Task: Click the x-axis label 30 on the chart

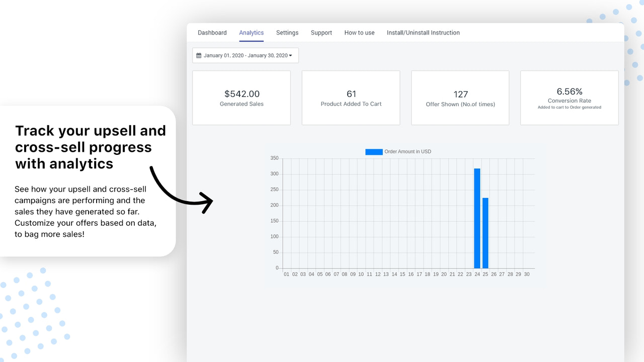Action: tap(527, 274)
